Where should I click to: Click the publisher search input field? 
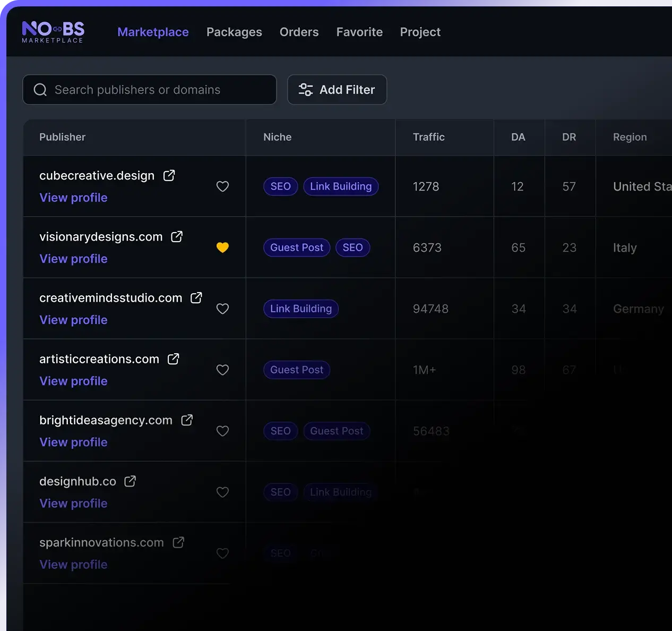click(x=149, y=89)
